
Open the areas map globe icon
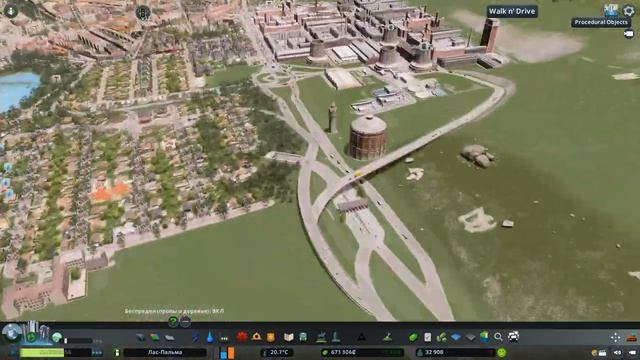57,337
